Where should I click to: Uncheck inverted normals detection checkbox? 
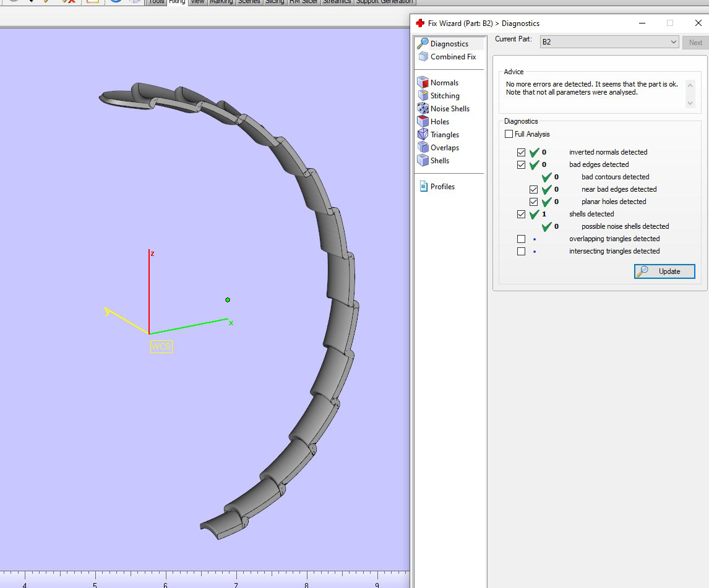pyautogui.click(x=521, y=152)
